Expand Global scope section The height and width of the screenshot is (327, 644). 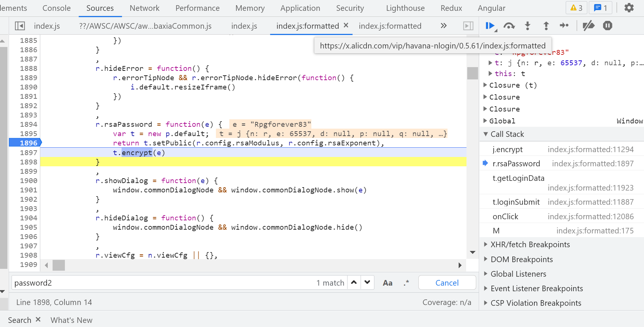point(485,121)
